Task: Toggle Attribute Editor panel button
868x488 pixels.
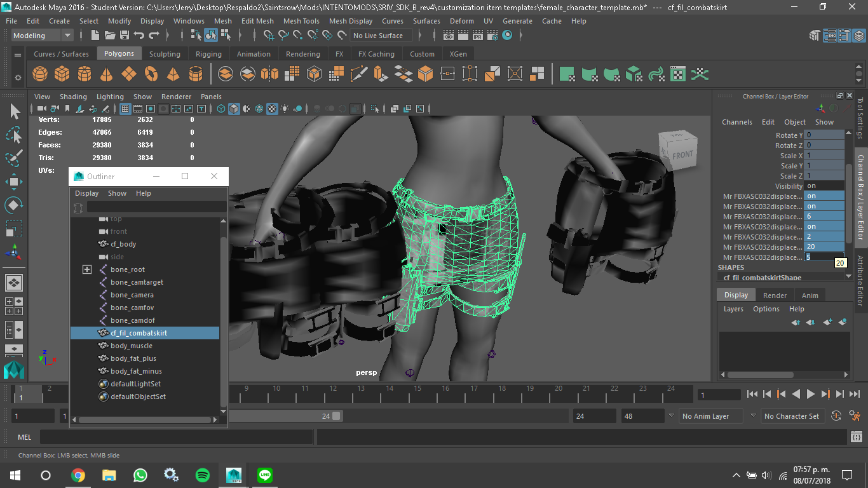Action: [829, 36]
